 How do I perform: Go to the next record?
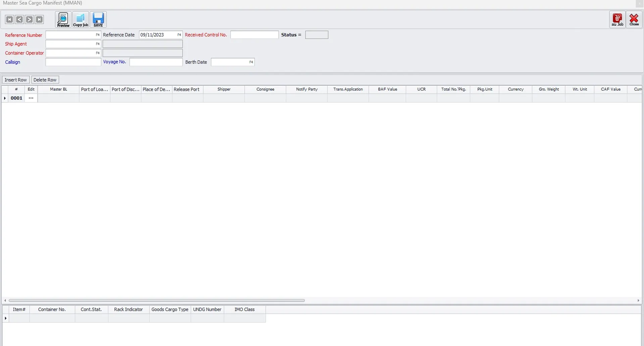click(x=29, y=19)
